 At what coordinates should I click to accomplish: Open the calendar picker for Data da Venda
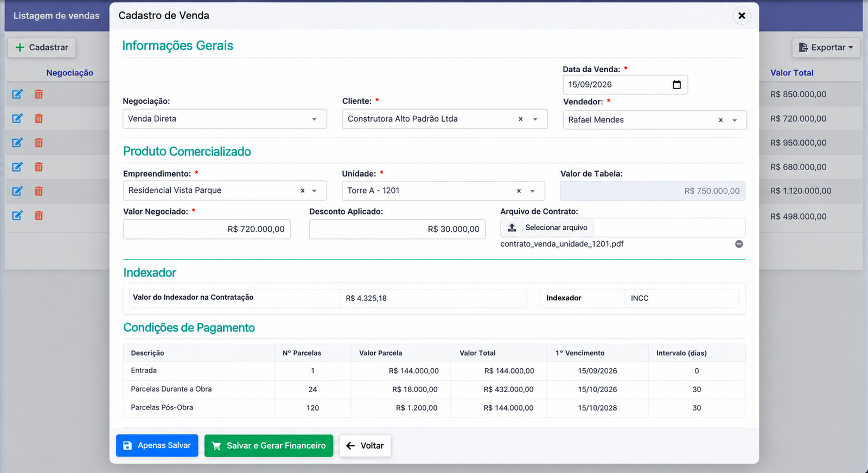pos(676,85)
